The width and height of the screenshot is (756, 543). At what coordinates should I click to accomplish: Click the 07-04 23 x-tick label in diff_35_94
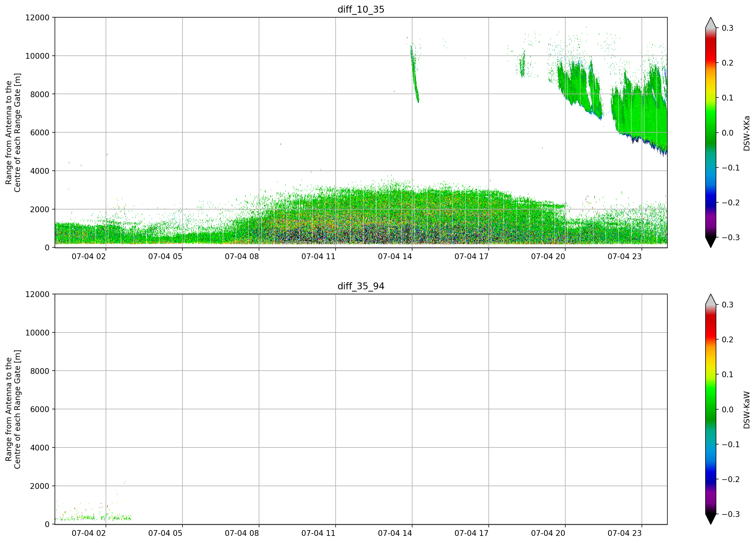[x=625, y=533]
